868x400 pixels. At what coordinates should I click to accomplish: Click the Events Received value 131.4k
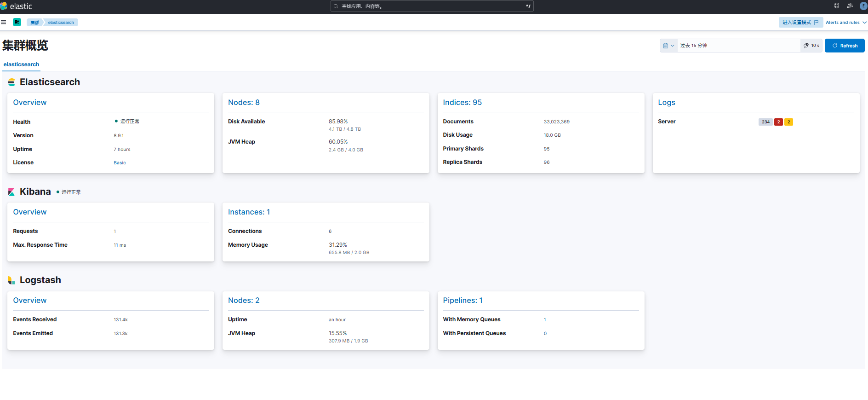(x=120, y=320)
